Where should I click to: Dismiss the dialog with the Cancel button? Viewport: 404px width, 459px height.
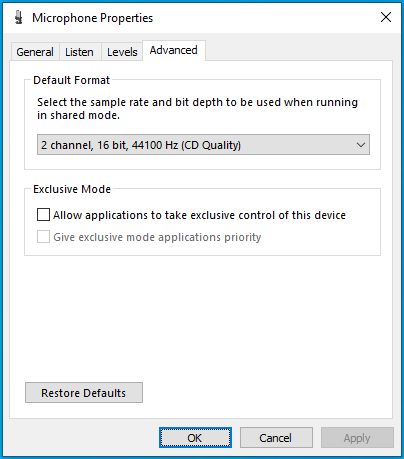click(x=276, y=438)
